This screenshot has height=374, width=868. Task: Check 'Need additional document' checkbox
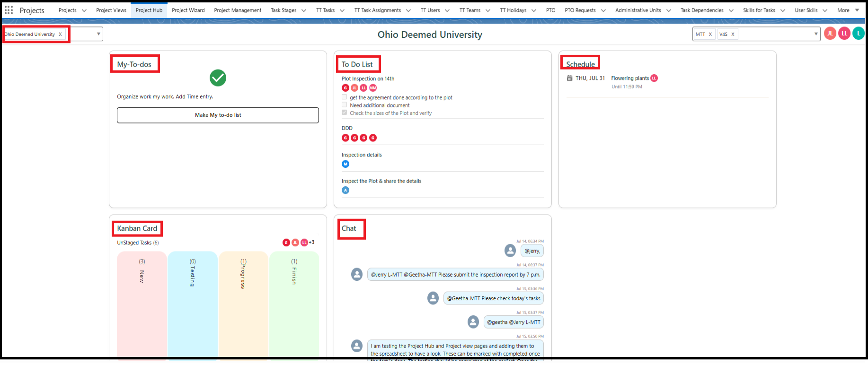(345, 105)
